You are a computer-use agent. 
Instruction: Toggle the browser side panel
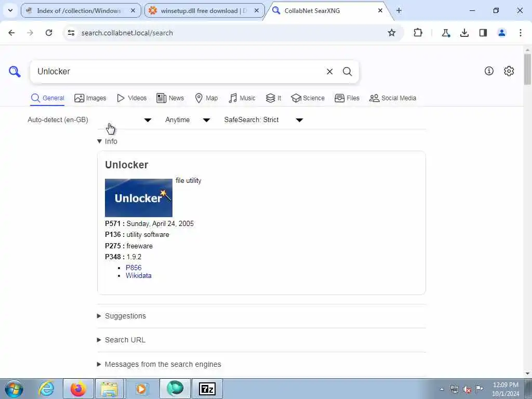[x=483, y=33]
